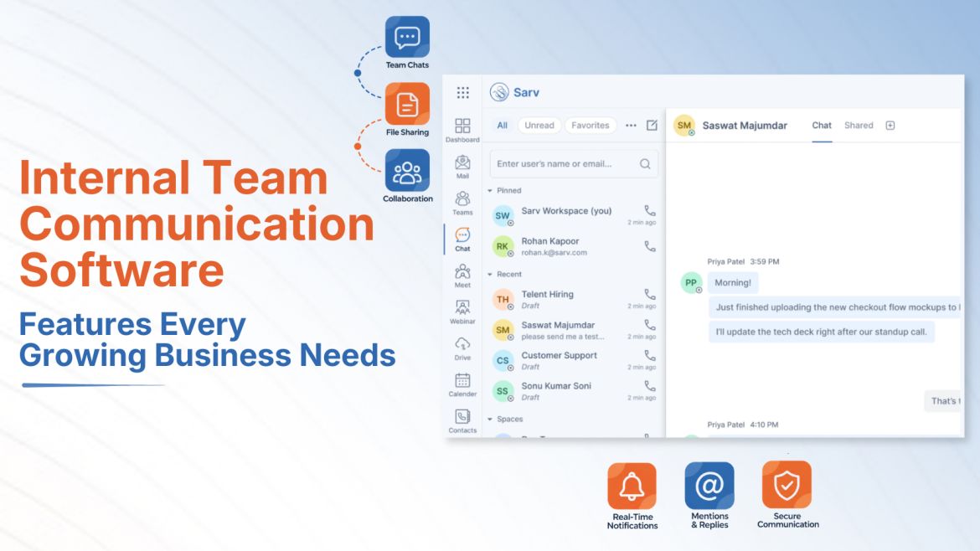
Task: Click the compose new chat icon
Action: coord(652,125)
